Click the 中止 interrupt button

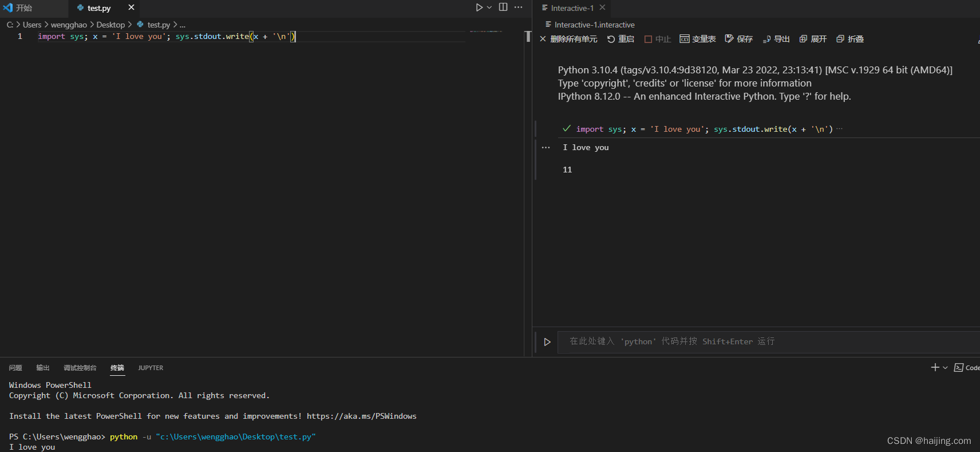[658, 39]
